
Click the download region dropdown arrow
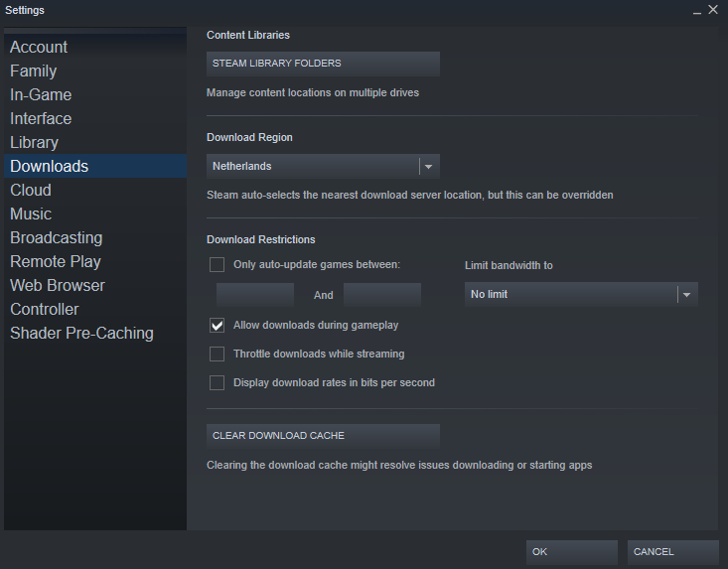pyautogui.click(x=428, y=167)
